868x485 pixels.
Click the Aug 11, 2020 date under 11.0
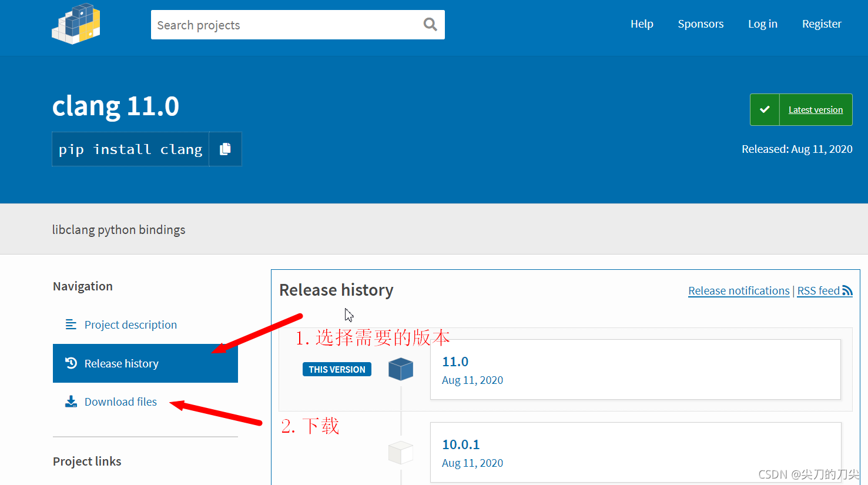pos(472,380)
